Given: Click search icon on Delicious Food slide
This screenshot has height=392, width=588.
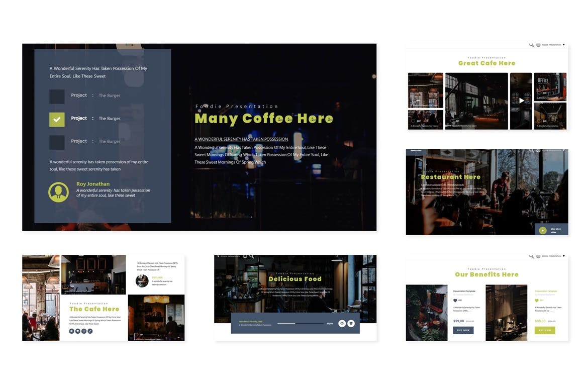Looking at the screenshot, I should [252, 256].
